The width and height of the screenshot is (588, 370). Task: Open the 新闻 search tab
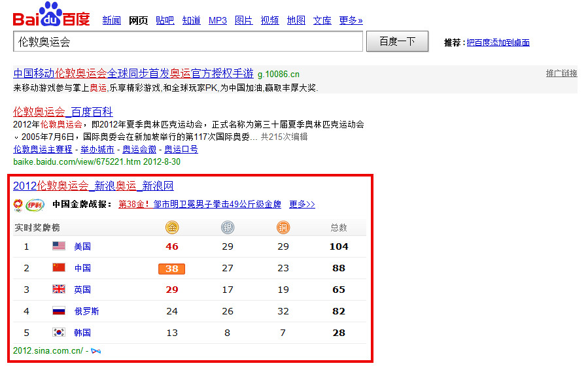[111, 20]
